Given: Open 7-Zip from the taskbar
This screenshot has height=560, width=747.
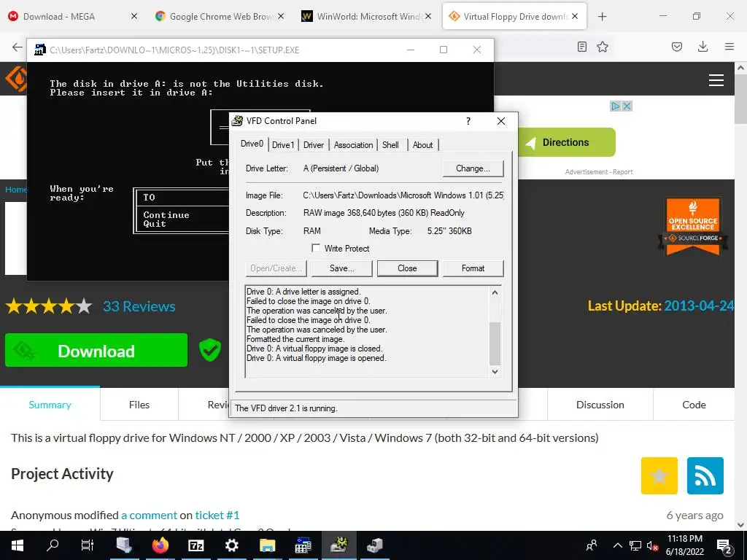Looking at the screenshot, I should point(196,545).
